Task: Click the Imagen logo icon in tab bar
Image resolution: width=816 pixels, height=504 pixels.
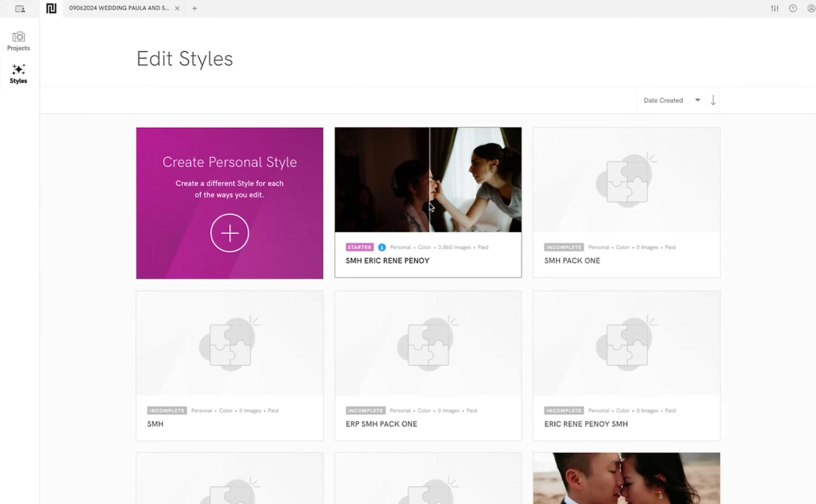Action: (51, 8)
